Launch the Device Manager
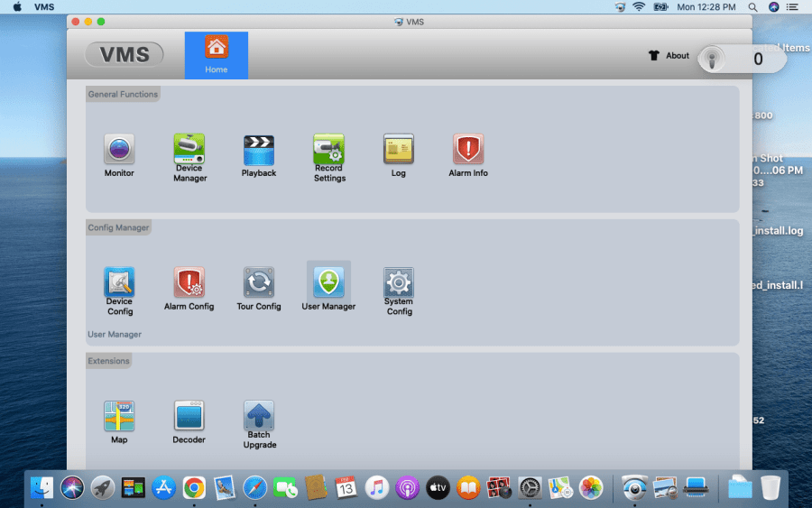 click(189, 150)
